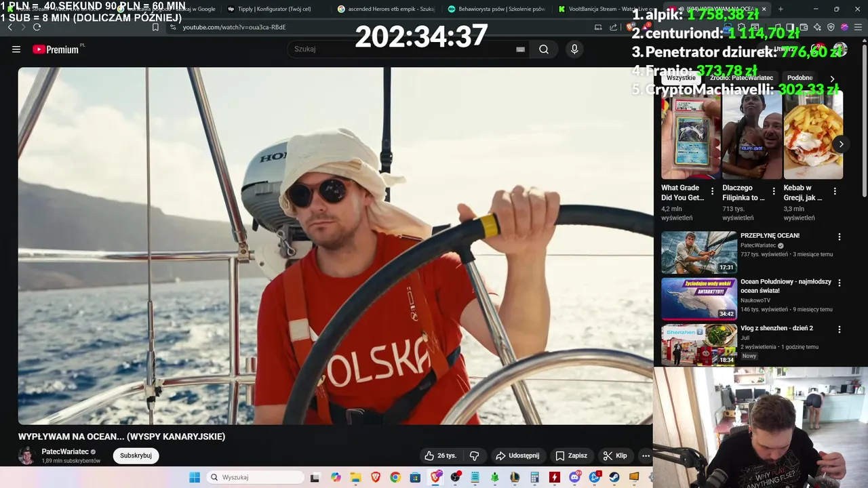868x488 pixels.
Task: Go to YouTube Premium home logo
Action: click(57, 49)
